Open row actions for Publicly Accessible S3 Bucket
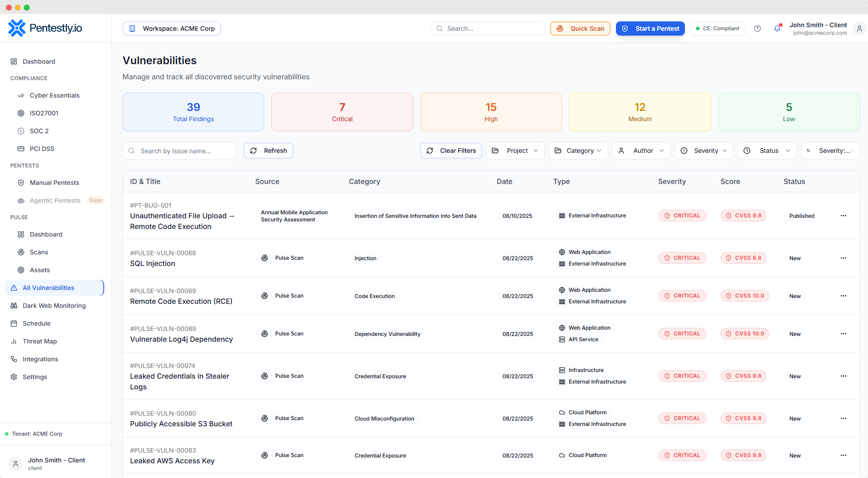868x478 pixels. pos(843,418)
